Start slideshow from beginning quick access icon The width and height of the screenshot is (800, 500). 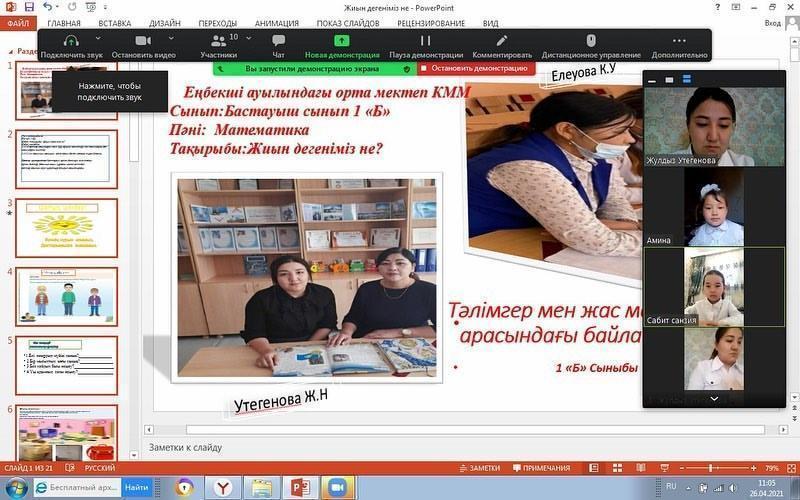coord(91,7)
